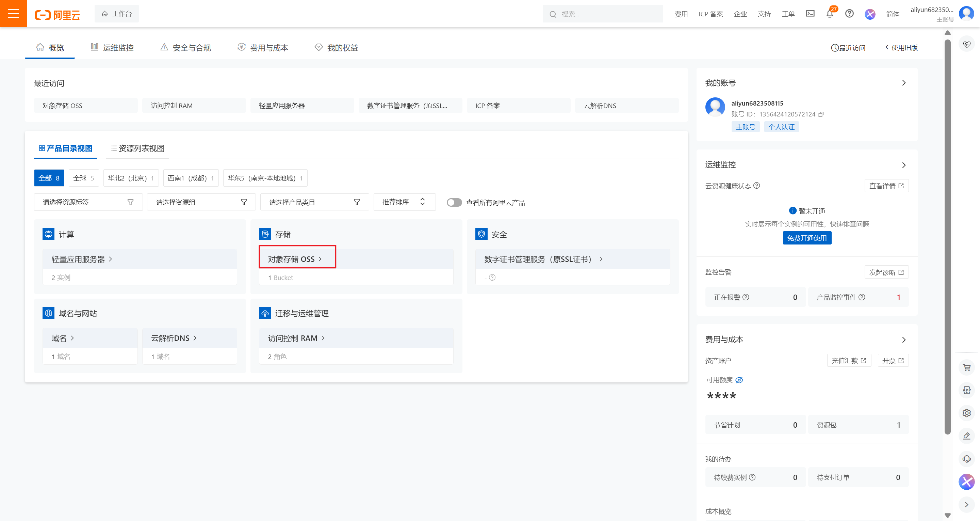Screen dimensions: 980x521
Task: Open the 请选择产品类目 filter dropdown
Action: [314, 202]
